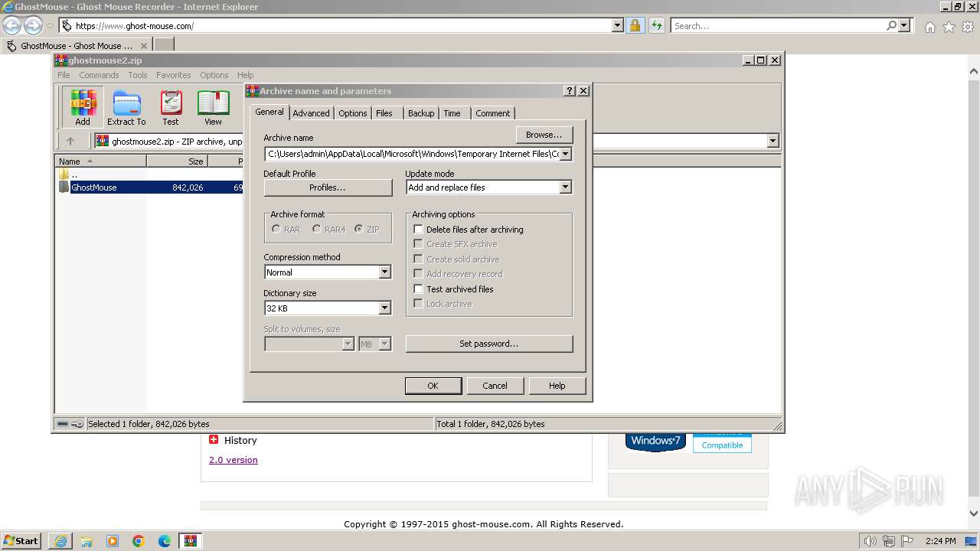Open the Split to volumes size dropdown
980x551 pixels.
348,344
